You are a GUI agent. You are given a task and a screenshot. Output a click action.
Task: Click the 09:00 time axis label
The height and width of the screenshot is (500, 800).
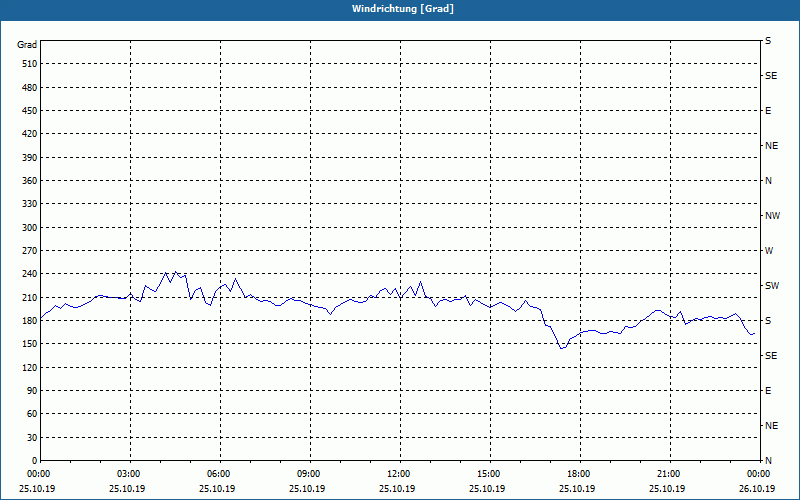(x=309, y=474)
